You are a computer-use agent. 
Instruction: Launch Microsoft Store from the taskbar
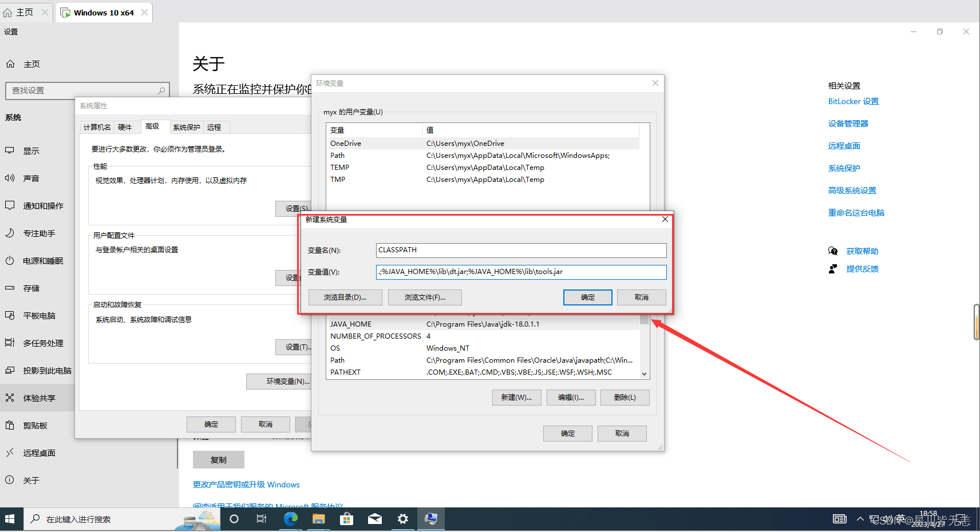click(x=347, y=519)
